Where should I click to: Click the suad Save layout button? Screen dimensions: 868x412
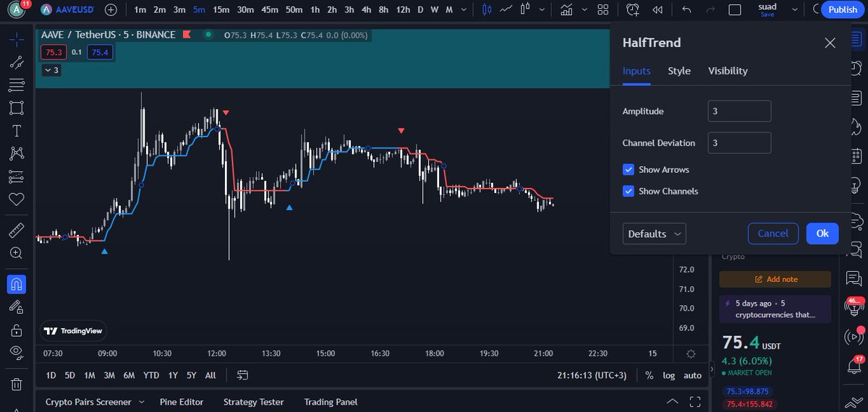tap(767, 10)
